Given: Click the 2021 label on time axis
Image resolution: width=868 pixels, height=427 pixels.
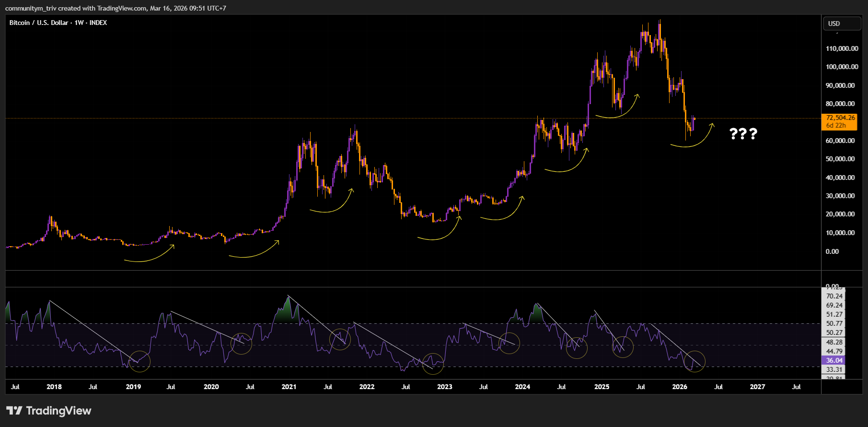Looking at the screenshot, I should [289, 387].
